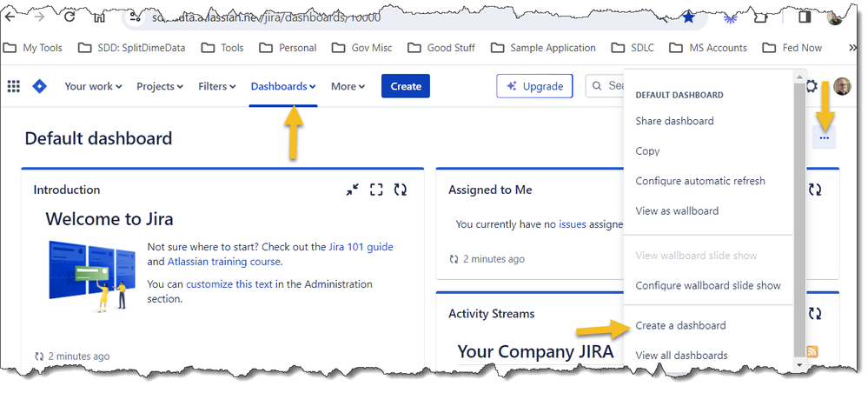Click the blue Jira diamond logo
The height and width of the screenshot is (393, 868).
click(x=40, y=86)
